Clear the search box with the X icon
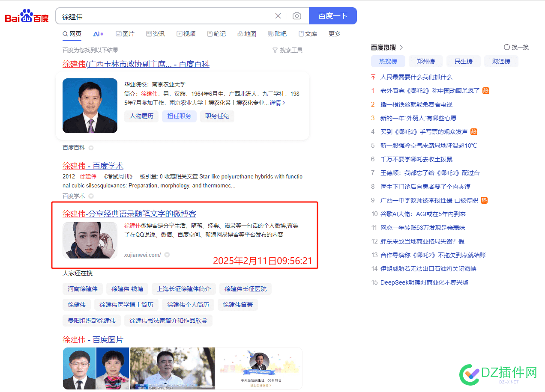 coord(278,16)
